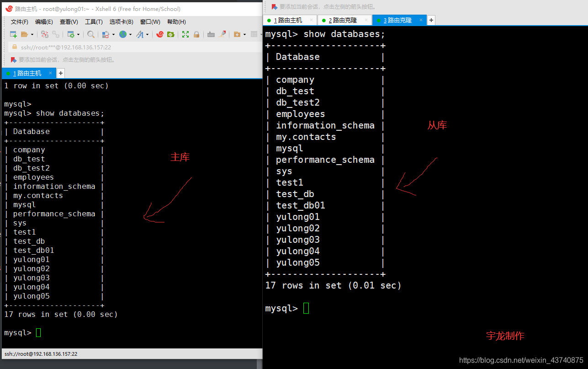Click the file transfer icon
The image size is (588, 369).
[106, 34]
